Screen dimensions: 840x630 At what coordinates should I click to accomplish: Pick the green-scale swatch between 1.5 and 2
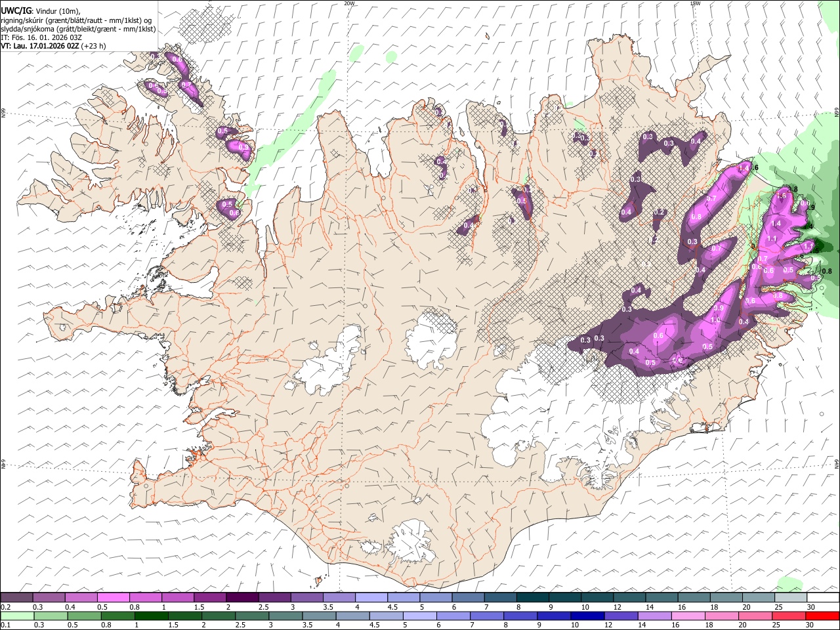pos(184,616)
